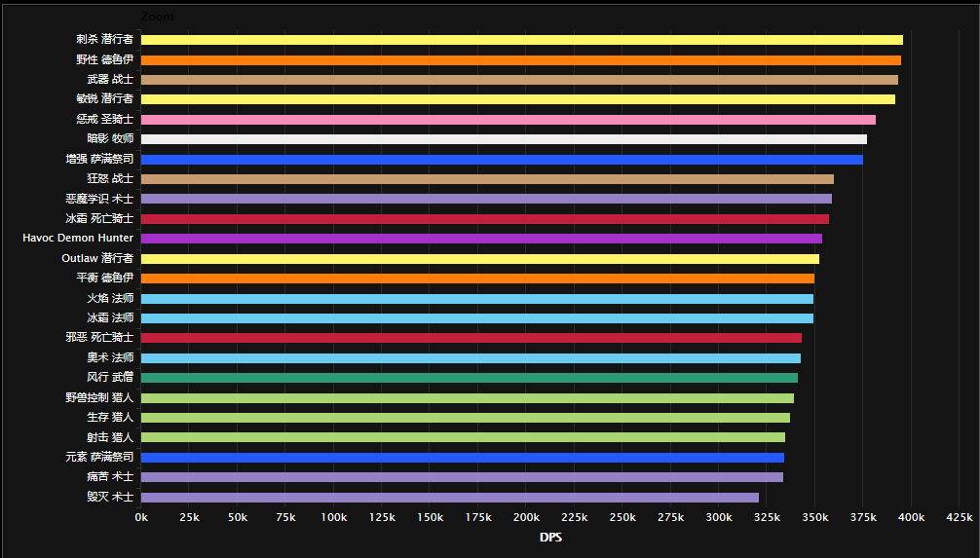Select the 狂怒 战士 label

pos(110,178)
